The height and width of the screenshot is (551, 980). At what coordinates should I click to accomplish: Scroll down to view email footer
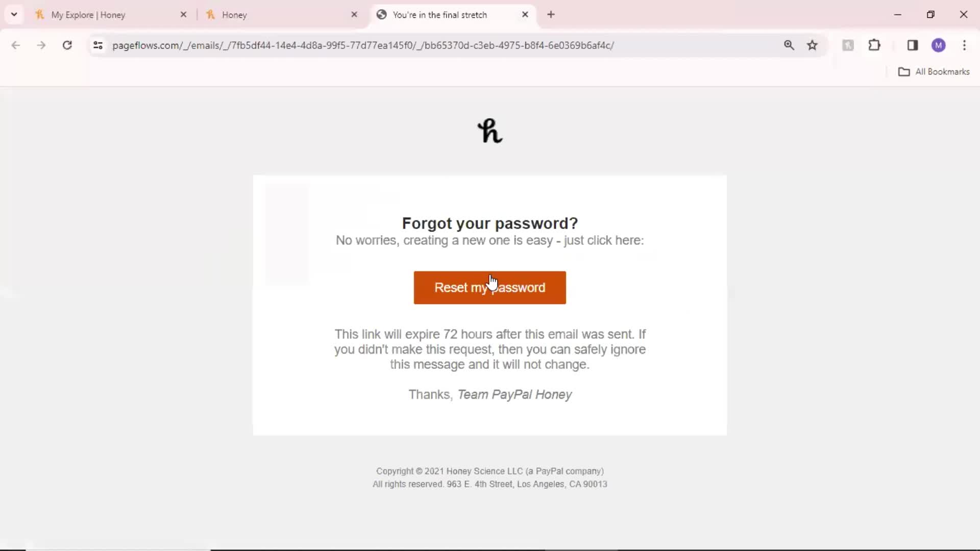(x=490, y=478)
